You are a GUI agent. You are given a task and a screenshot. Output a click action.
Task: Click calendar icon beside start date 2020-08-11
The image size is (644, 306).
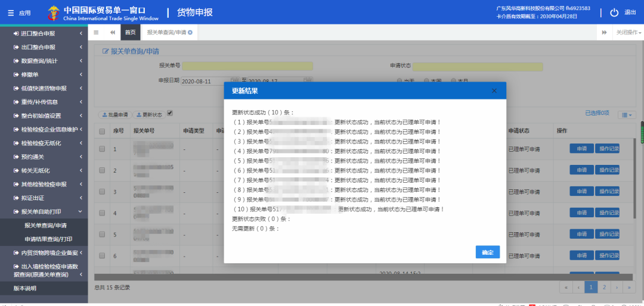[234, 81]
